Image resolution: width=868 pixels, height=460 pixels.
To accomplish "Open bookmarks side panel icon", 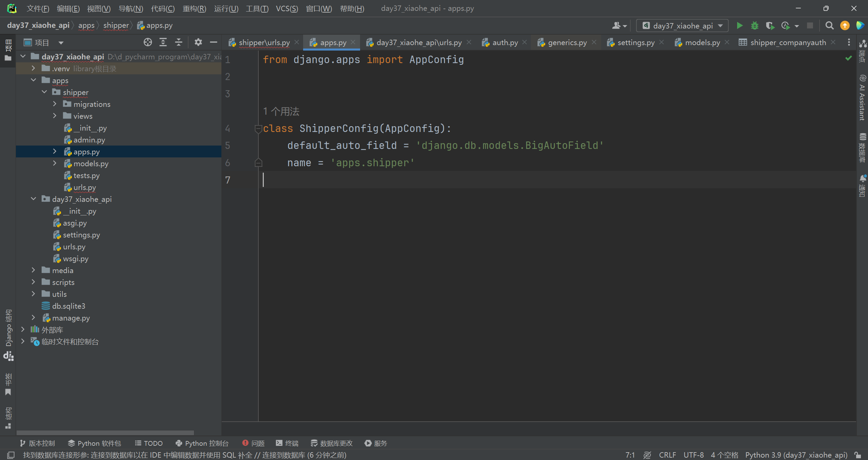I will click(x=8, y=392).
